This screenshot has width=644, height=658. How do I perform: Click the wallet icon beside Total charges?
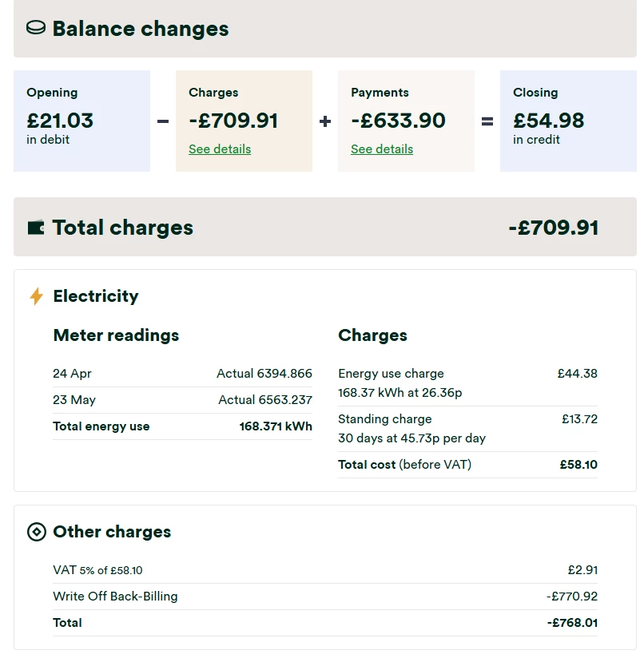[36, 228]
